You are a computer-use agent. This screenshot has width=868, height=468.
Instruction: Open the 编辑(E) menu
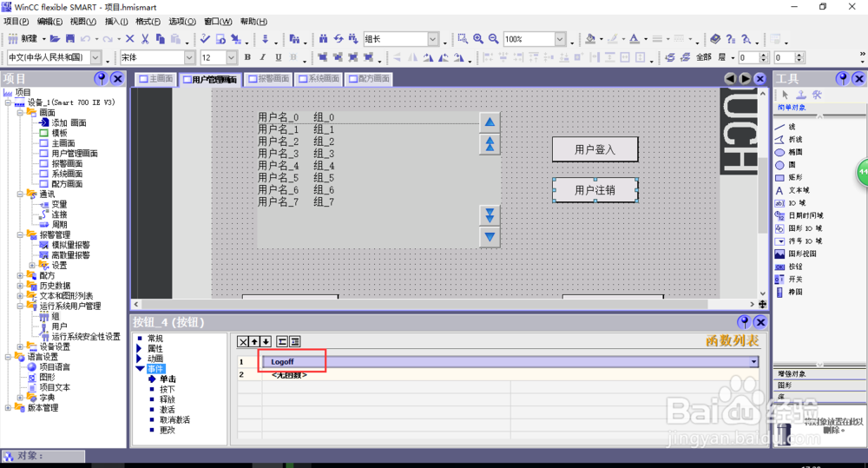[x=49, y=22]
